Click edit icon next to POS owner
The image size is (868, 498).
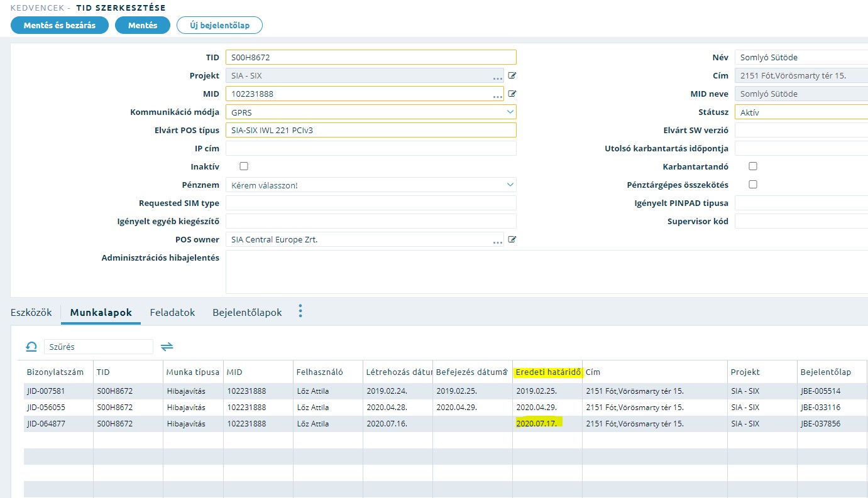[x=512, y=240]
